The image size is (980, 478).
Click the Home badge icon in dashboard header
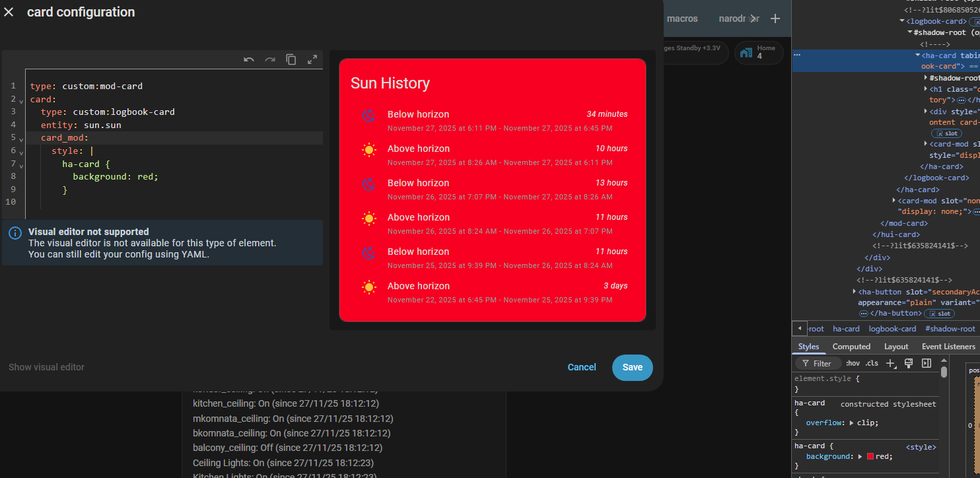pyautogui.click(x=746, y=53)
